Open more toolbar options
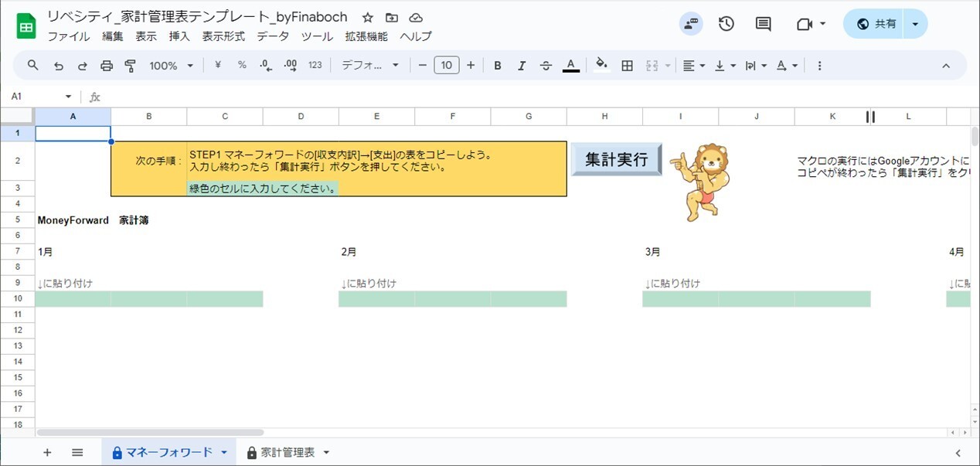Viewport: 980px width, 466px height. point(819,66)
